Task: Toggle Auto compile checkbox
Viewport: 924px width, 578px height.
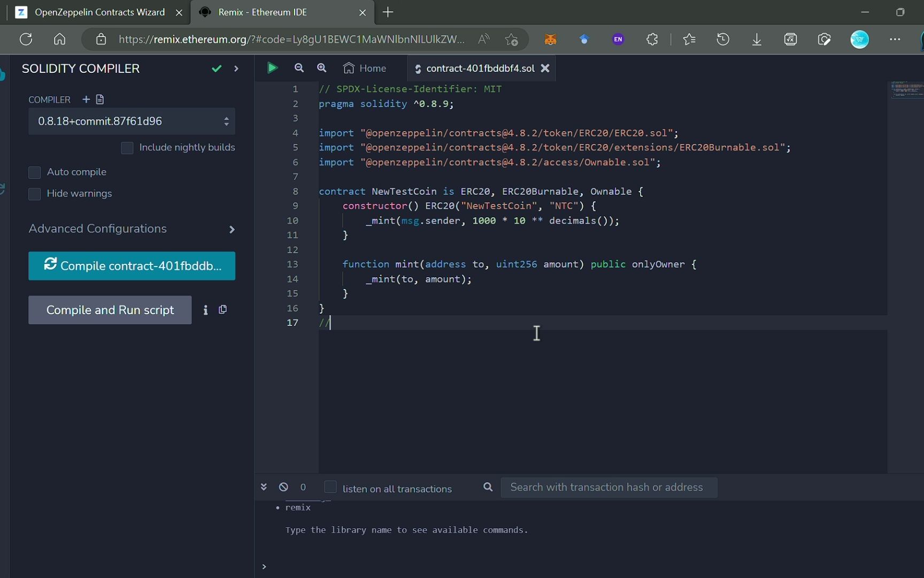Action: (34, 172)
